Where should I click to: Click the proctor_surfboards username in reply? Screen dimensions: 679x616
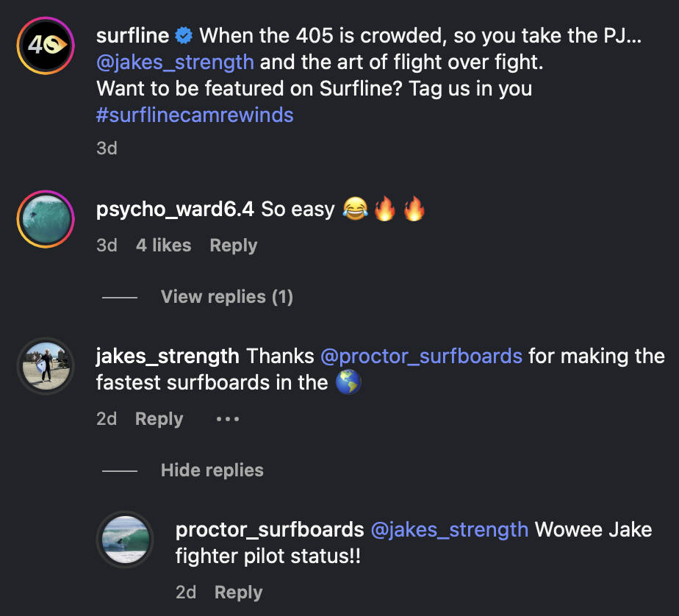click(270, 530)
